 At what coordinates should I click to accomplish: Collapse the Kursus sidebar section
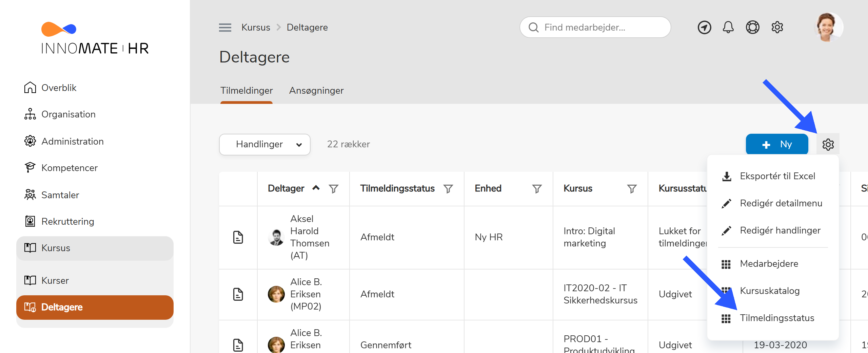click(95, 248)
